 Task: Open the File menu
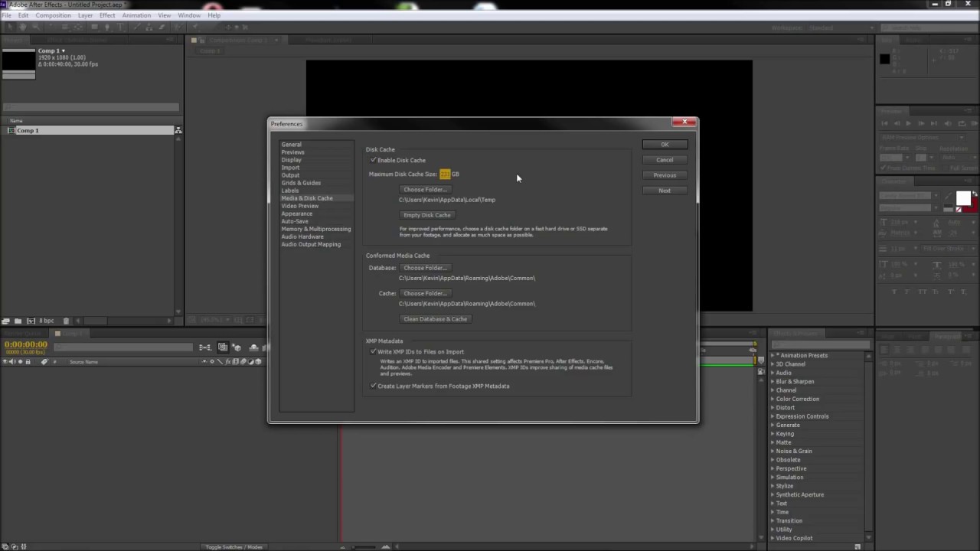click(x=6, y=15)
